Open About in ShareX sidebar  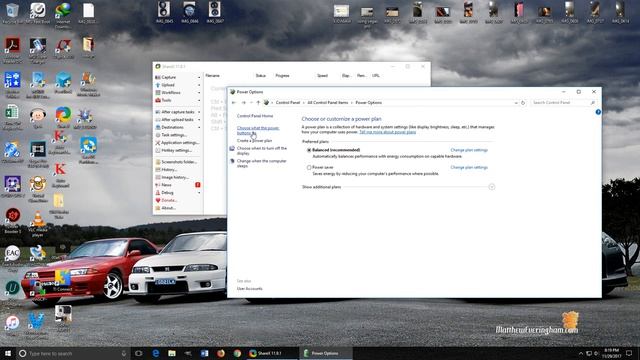pyautogui.click(x=178, y=208)
